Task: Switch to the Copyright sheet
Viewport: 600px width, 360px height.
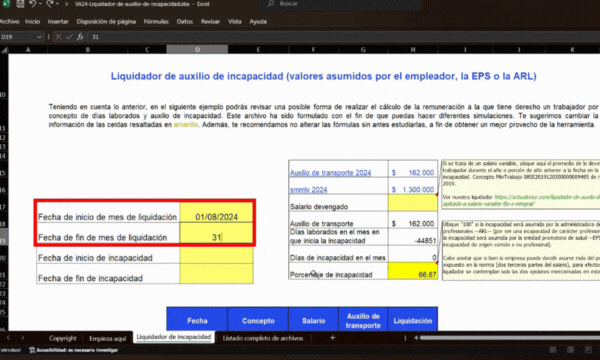Action: pyautogui.click(x=63, y=338)
